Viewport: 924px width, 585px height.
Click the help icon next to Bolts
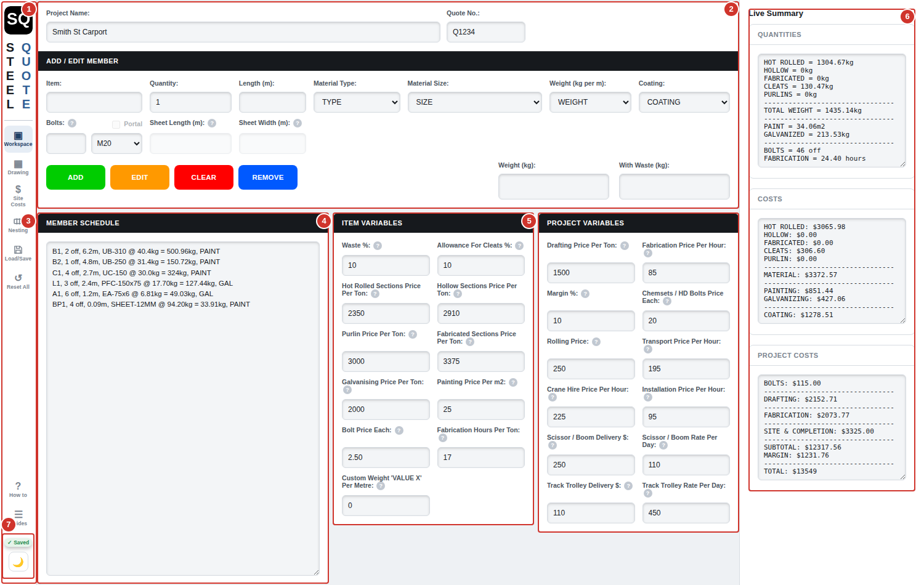coord(72,123)
